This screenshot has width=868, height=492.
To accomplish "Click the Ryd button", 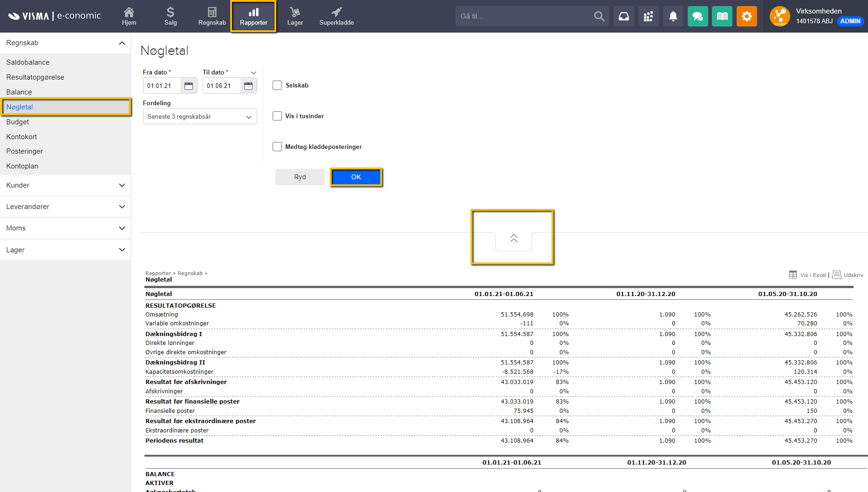I will pos(300,177).
